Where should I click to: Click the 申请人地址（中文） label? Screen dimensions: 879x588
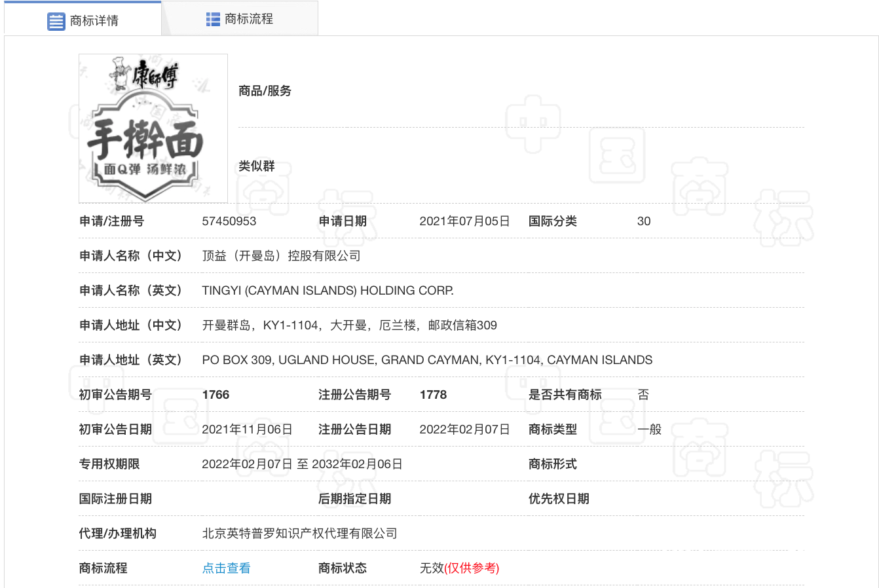[x=131, y=325]
